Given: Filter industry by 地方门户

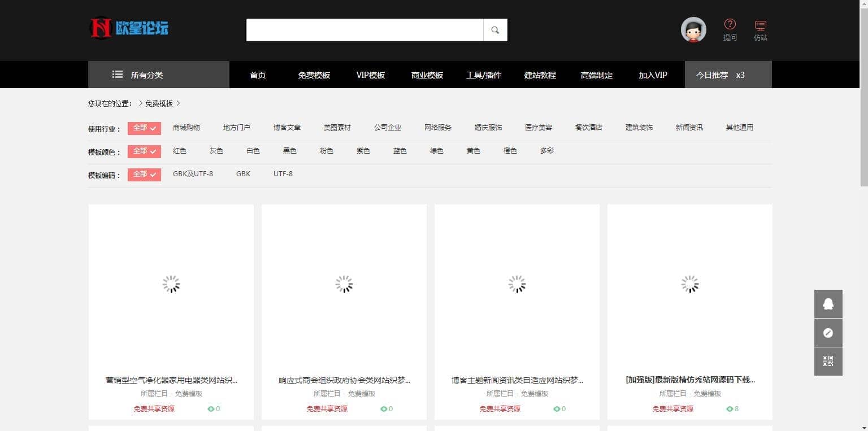Looking at the screenshot, I should (x=237, y=128).
